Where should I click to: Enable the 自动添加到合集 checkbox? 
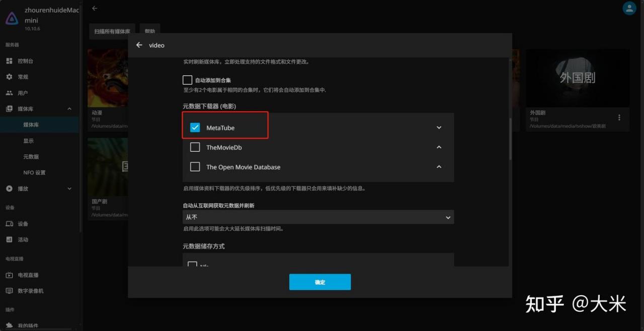tap(187, 80)
